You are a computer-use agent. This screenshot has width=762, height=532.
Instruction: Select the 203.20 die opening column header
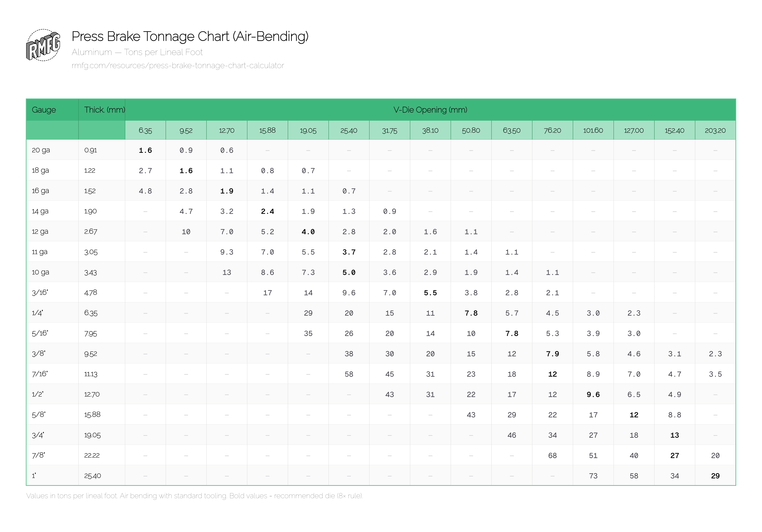coord(715,131)
